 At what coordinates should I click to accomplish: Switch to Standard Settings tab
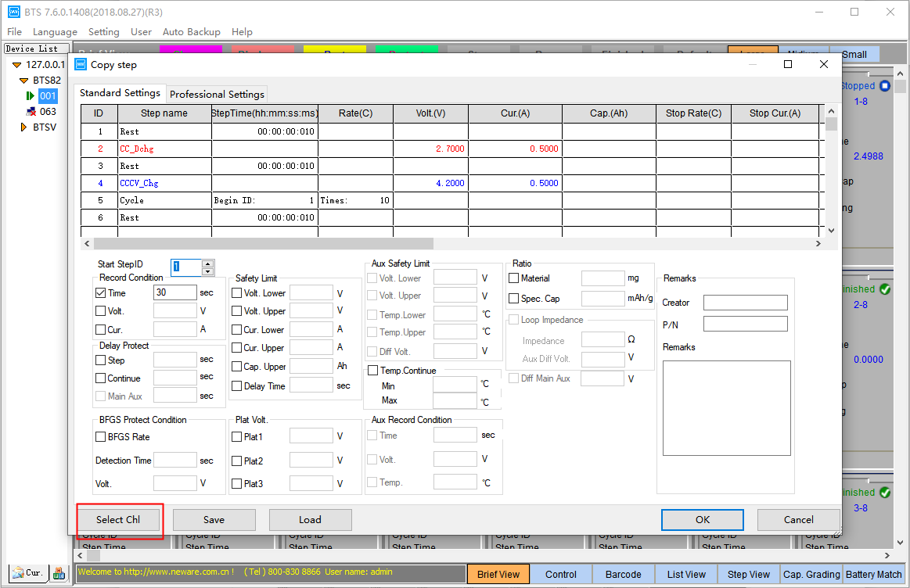(120, 93)
